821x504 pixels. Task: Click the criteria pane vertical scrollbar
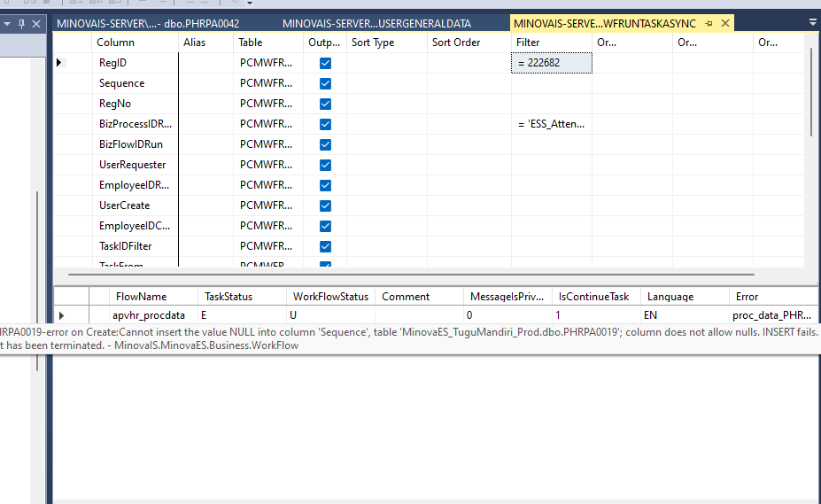[810, 89]
